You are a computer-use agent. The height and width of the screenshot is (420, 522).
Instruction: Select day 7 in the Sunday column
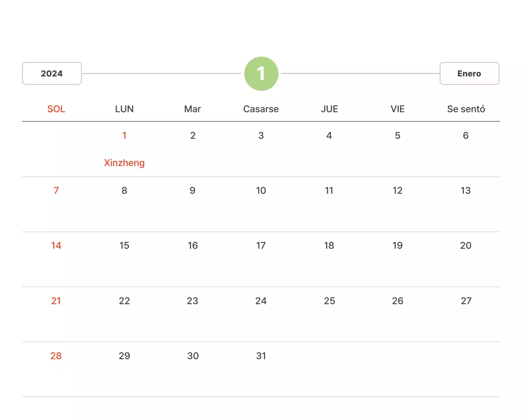point(56,190)
